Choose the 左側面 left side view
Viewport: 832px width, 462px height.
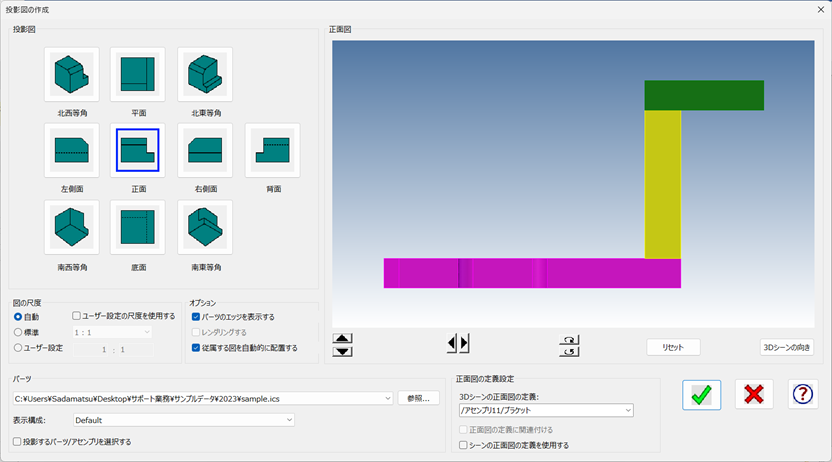71,150
